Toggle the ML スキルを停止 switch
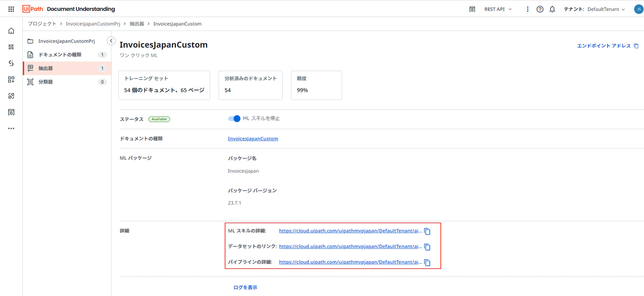This screenshot has width=644, height=296. (234, 119)
